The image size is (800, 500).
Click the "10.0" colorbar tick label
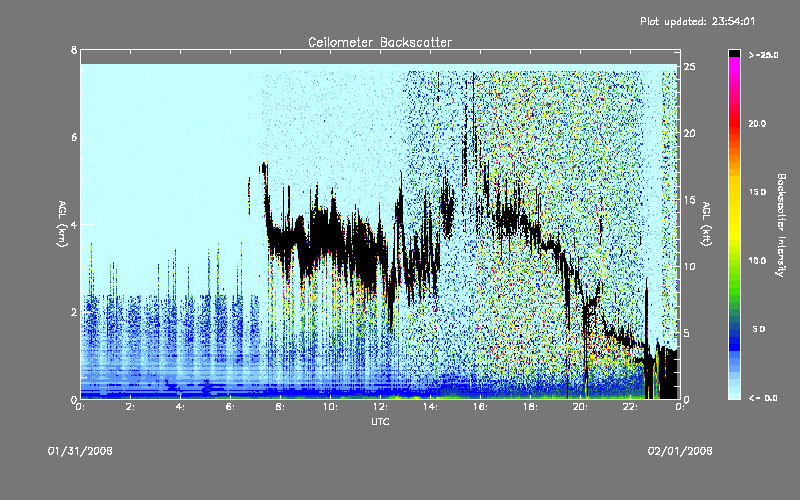tap(757, 261)
